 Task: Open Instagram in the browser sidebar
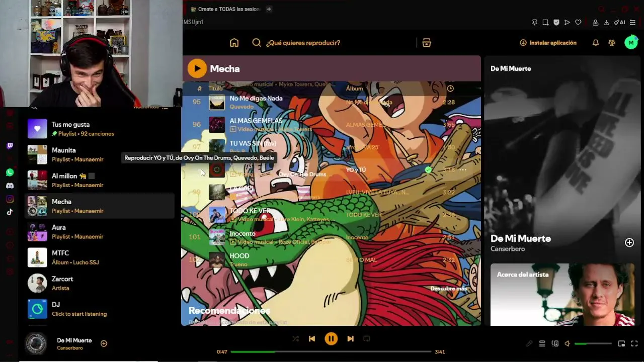click(10, 199)
